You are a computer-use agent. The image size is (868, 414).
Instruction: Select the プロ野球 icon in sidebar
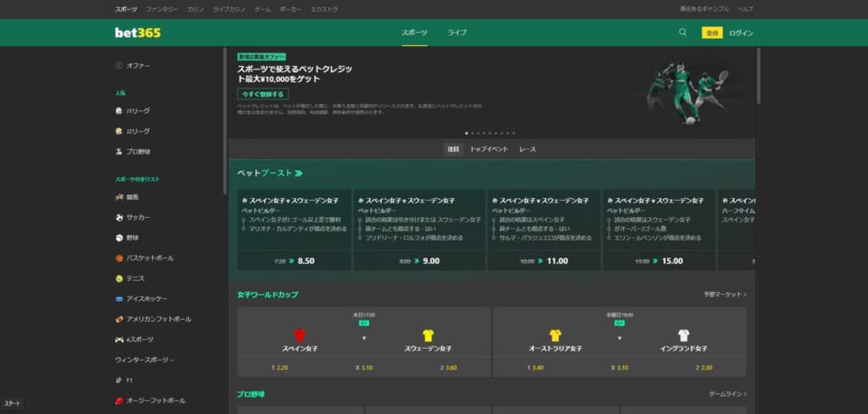(118, 152)
